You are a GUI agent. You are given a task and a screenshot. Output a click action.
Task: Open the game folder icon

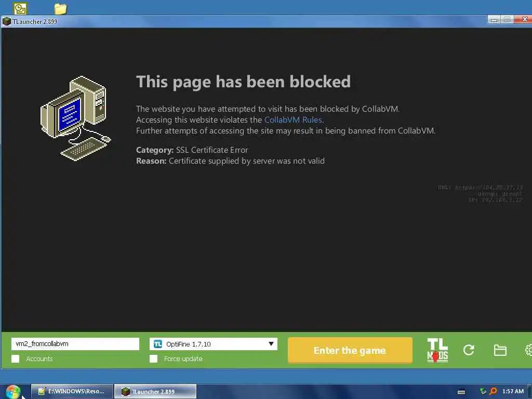(500, 350)
